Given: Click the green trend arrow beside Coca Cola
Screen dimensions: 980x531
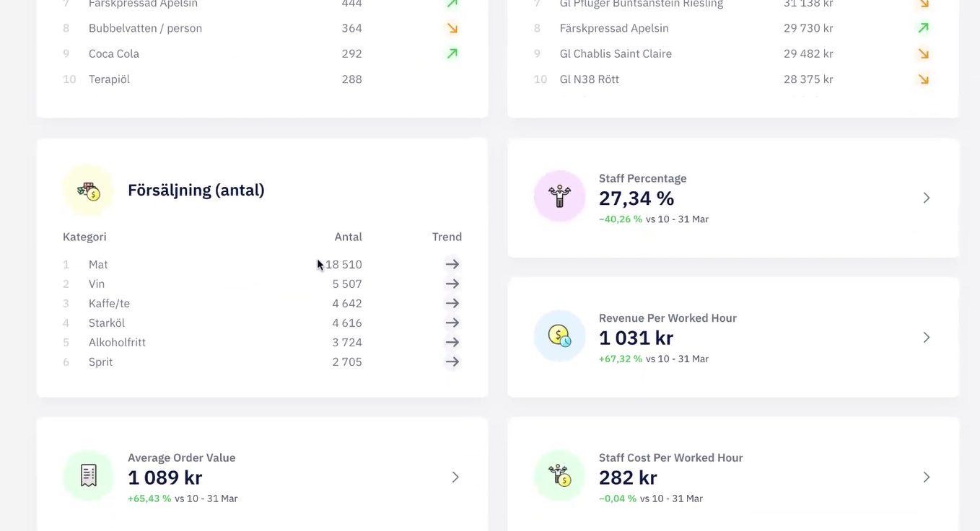Looking at the screenshot, I should [x=452, y=54].
